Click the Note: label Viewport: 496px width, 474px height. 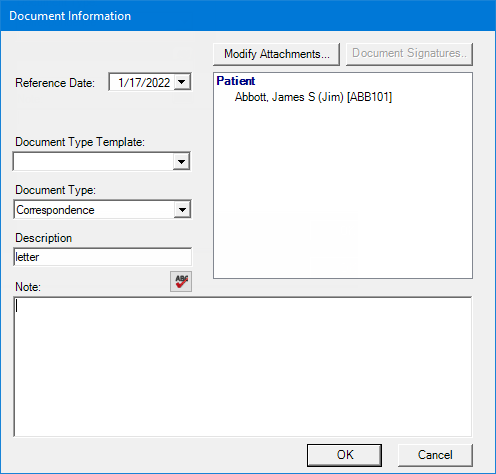pyautogui.click(x=28, y=287)
